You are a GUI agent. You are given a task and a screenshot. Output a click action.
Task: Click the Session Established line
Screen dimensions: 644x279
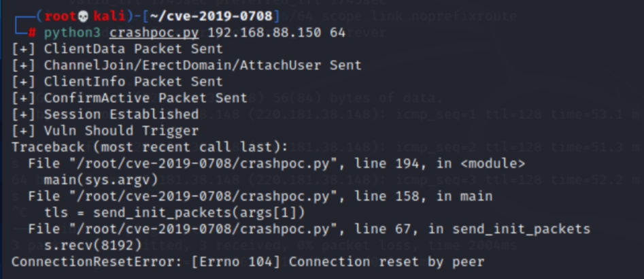pyautogui.click(x=105, y=114)
